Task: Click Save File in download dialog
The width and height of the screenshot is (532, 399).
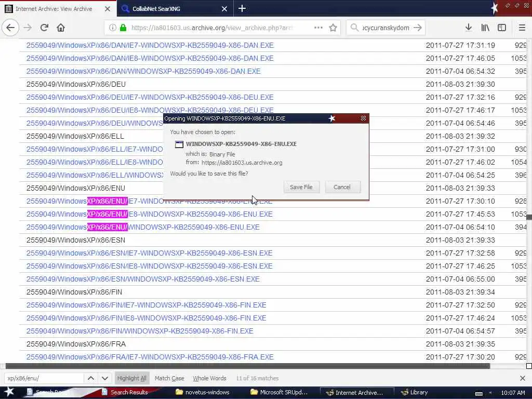Action: (x=301, y=187)
